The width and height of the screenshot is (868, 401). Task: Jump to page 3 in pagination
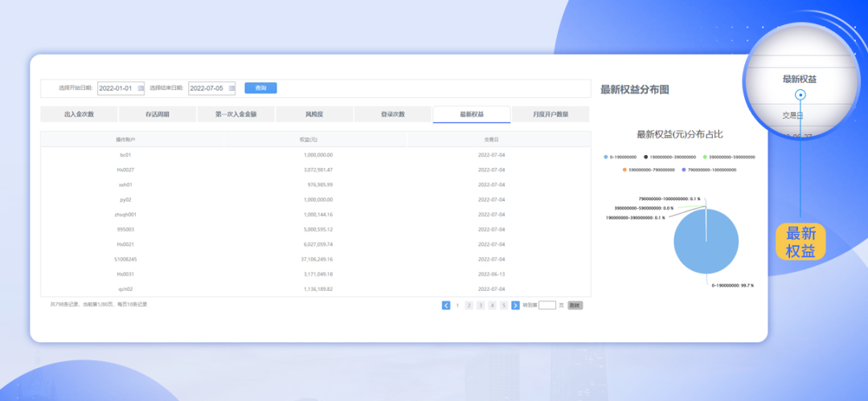pos(481,305)
